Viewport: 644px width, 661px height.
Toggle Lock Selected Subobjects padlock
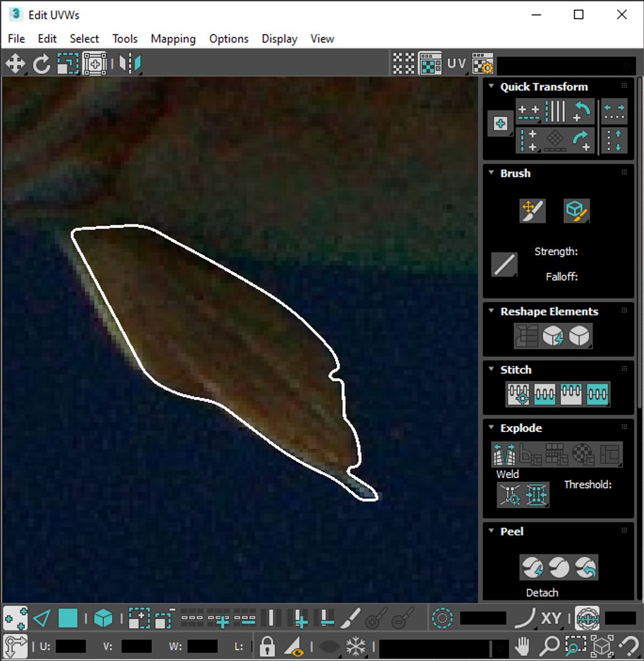[267, 646]
